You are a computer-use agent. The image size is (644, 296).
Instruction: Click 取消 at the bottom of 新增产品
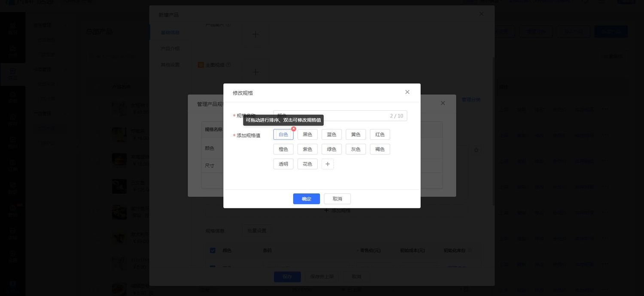tap(356, 277)
